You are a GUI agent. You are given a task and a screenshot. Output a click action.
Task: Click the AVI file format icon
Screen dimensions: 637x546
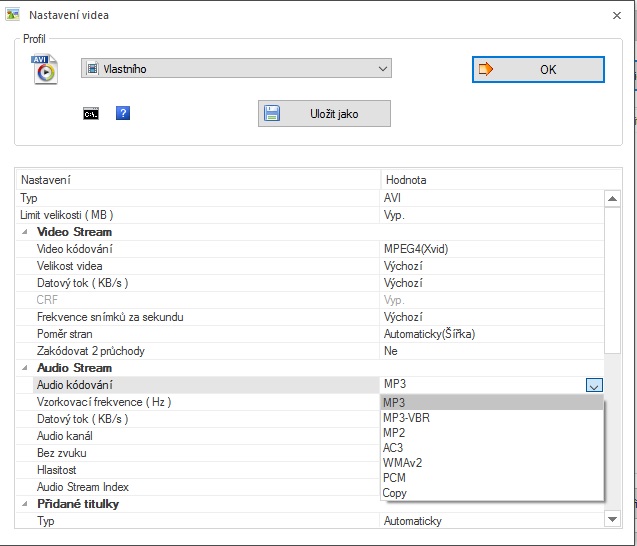coord(45,69)
